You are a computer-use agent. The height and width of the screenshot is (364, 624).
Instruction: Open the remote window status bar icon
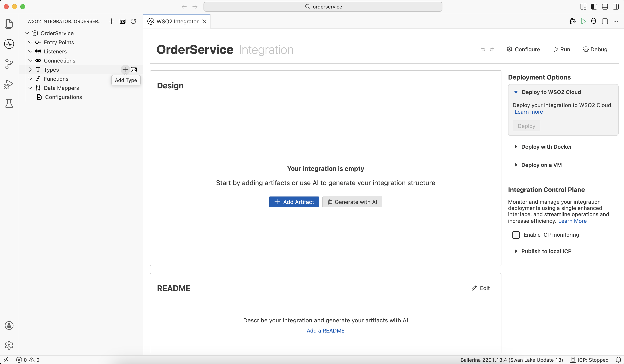pyautogui.click(x=6, y=360)
